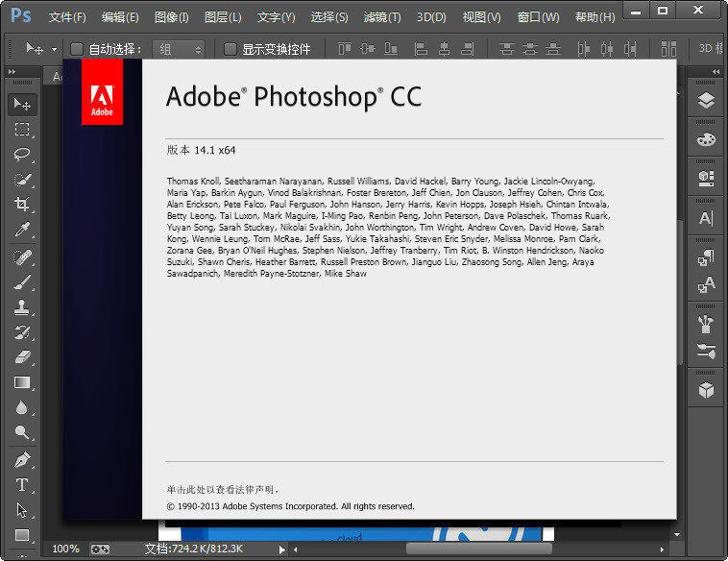
Task: Align vertical centers button
Action: (x=368, y=48)
